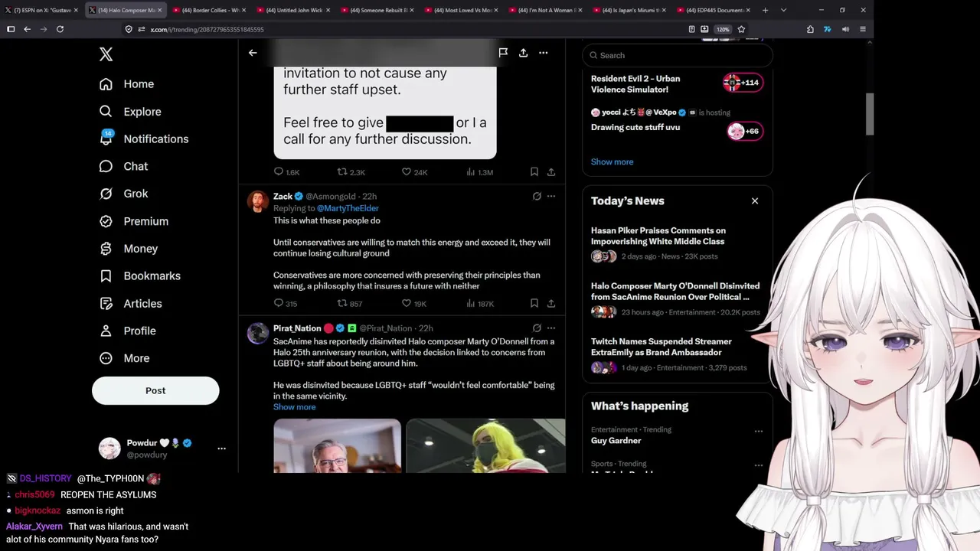
Task: Click the Post button
Action: 155,390
